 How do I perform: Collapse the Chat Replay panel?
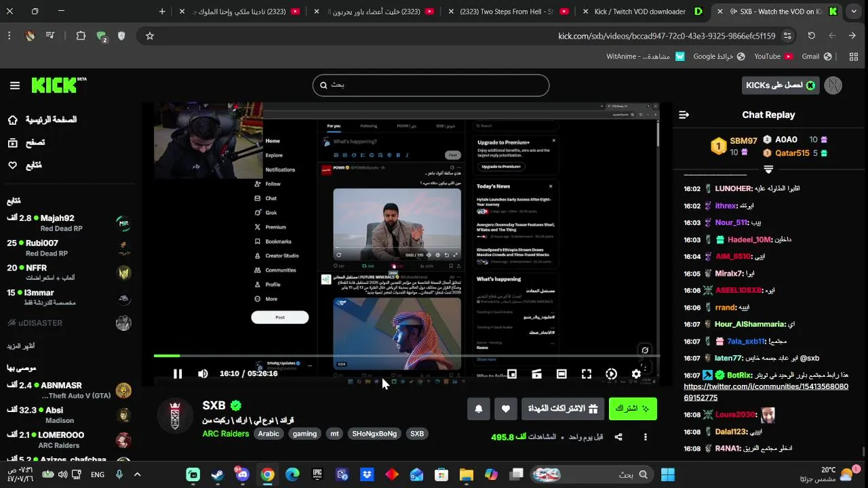pyautogui.click(x=684, y=115)
